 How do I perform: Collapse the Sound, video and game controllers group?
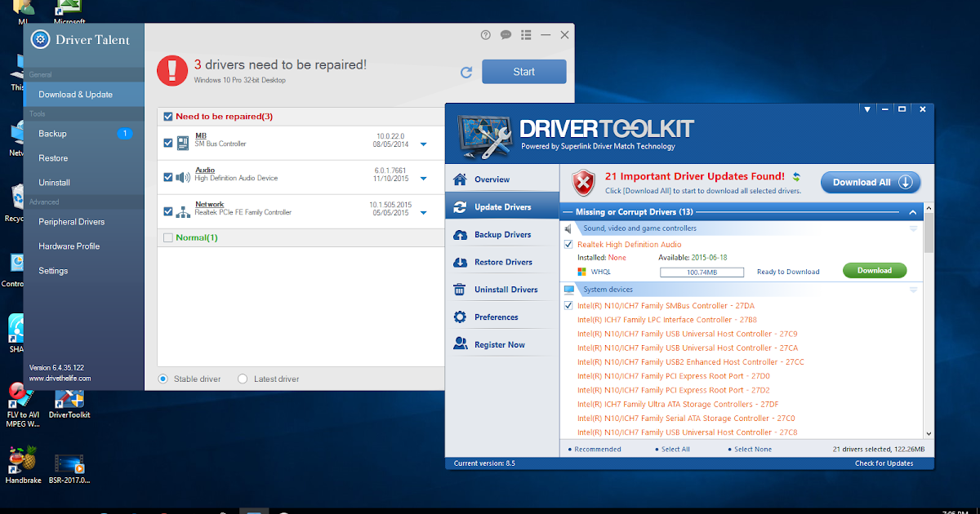(913, 228)
